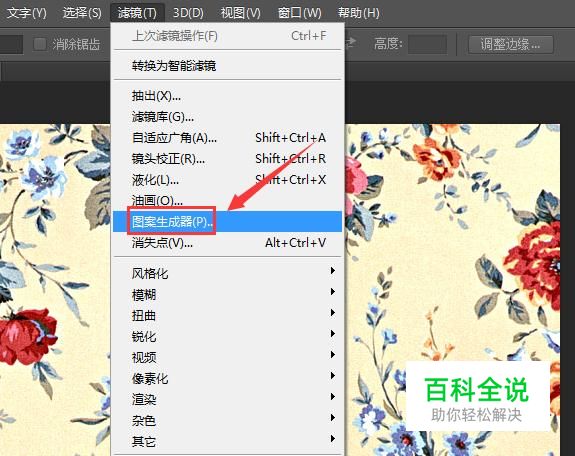
Task: Click the 调整边缘... button
Action: (x=510, y=44)
